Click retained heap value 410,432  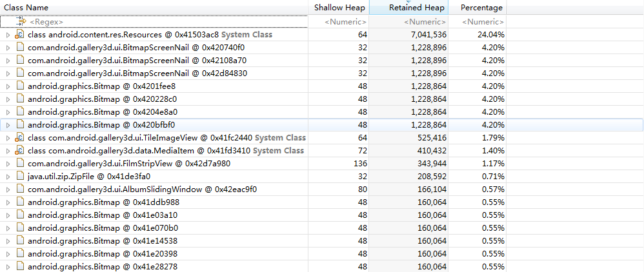(x=431, y=151)
